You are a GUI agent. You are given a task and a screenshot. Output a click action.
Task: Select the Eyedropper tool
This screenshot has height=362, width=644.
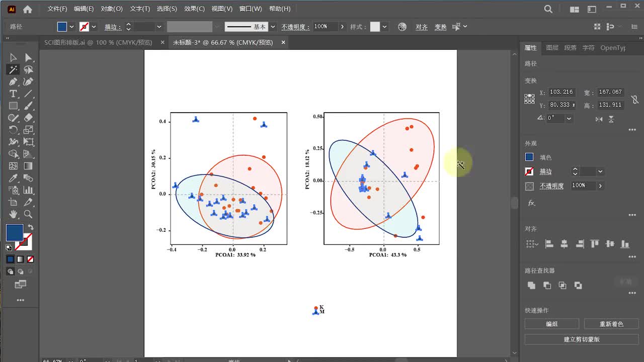click(13, 178)
